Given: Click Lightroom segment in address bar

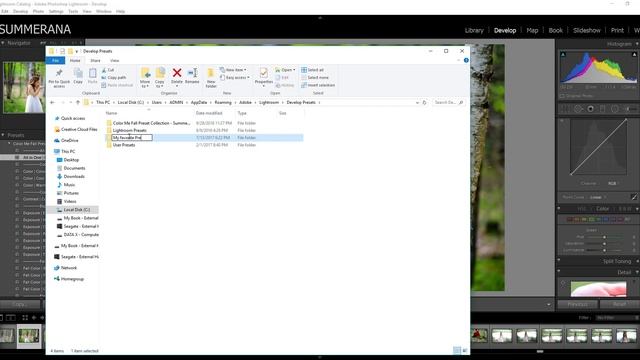Looking at the screenshot, I should [269, 102].
